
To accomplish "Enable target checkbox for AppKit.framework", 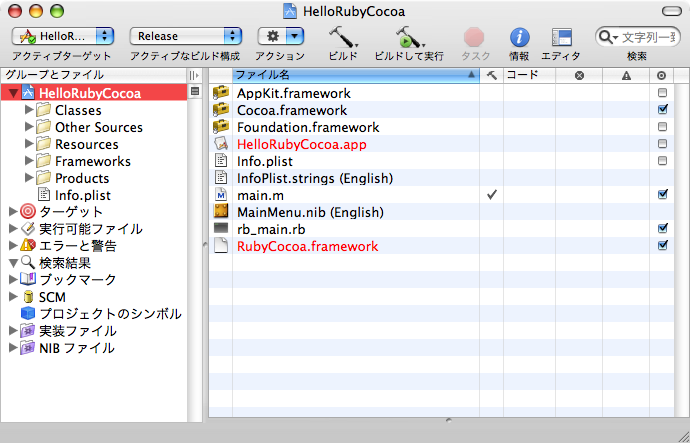I will coord(662,93).
